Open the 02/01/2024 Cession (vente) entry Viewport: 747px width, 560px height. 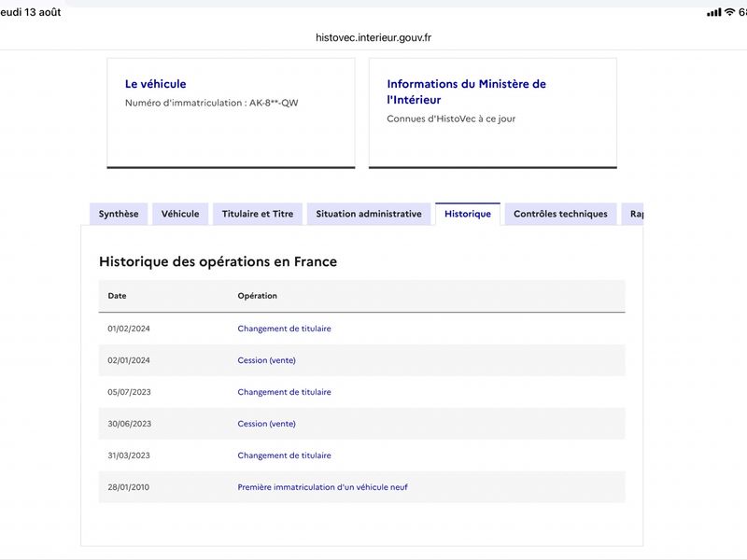(267, 360)
